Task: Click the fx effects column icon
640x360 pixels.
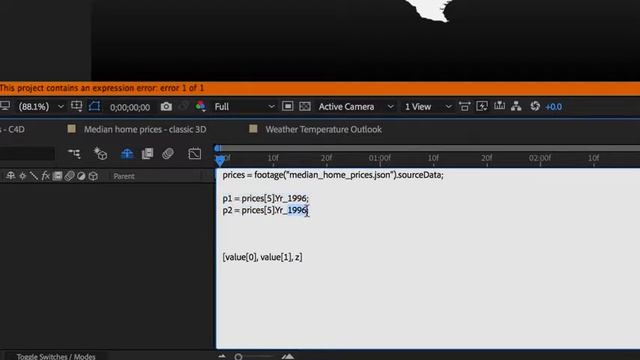Action: [45, 176]
